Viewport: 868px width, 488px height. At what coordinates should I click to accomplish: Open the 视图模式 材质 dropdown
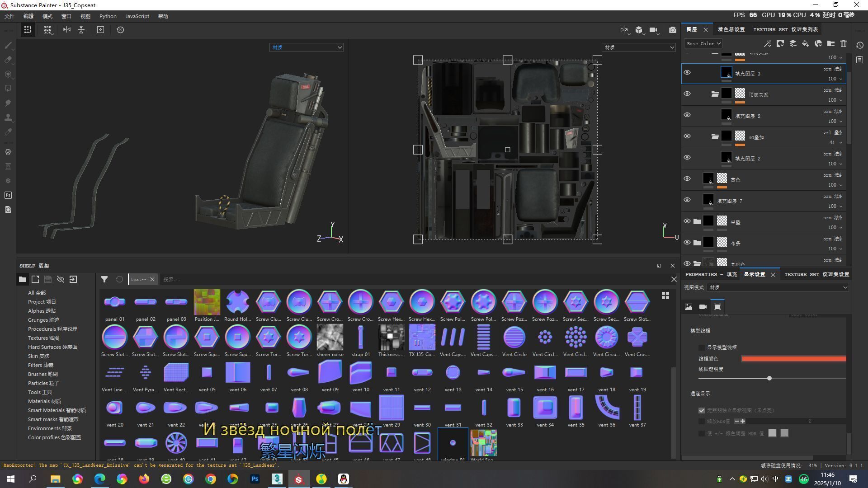[778, 287]
